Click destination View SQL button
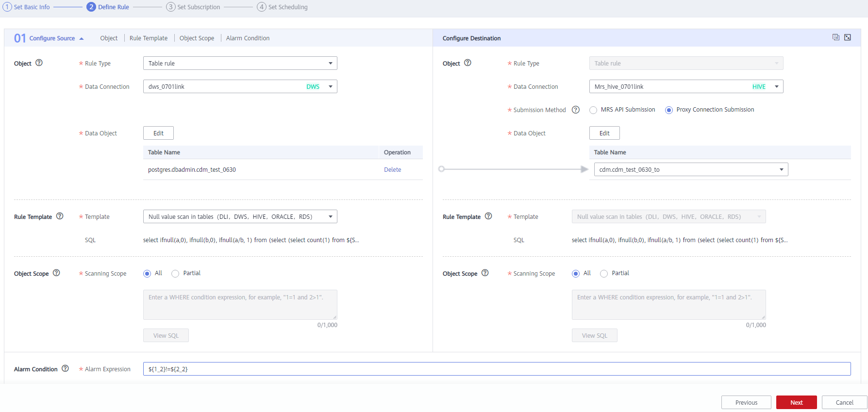Screen dimensions: 868x412 tap(595, 335)
